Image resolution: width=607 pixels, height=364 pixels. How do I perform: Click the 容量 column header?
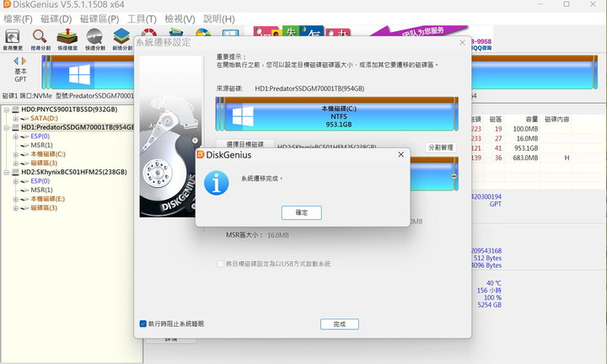pyautogui.click(x=532, y=119)
